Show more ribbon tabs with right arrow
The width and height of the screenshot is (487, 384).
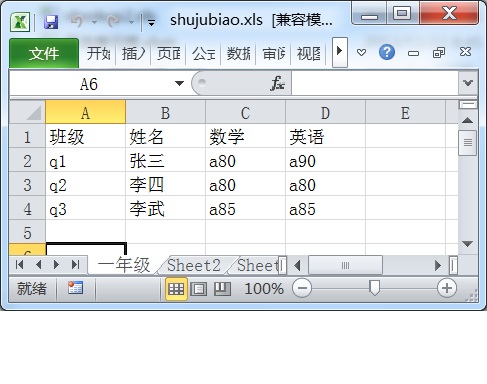(x=340, y=52)
